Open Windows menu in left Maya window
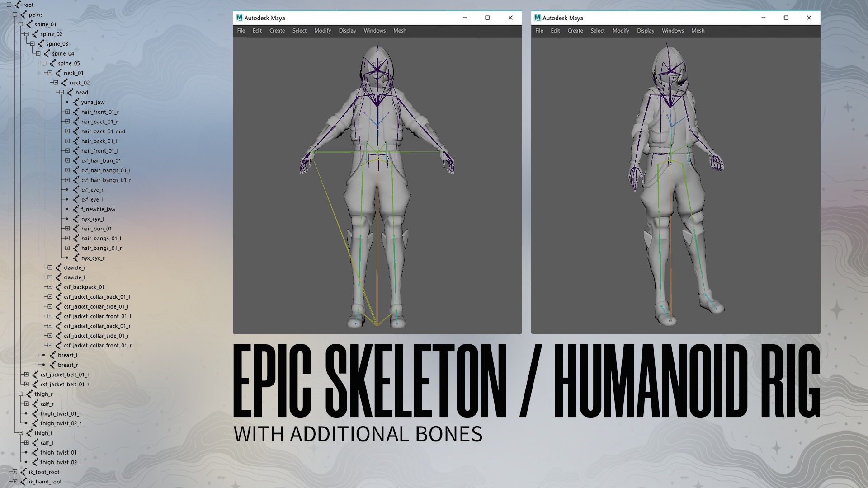The image size is (868, 488). (374, 31)
